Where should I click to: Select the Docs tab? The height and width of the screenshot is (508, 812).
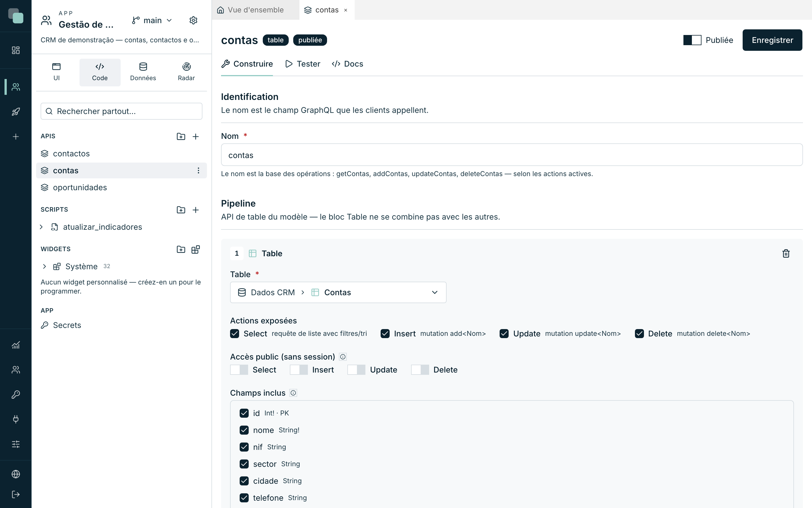coord(347,64)
